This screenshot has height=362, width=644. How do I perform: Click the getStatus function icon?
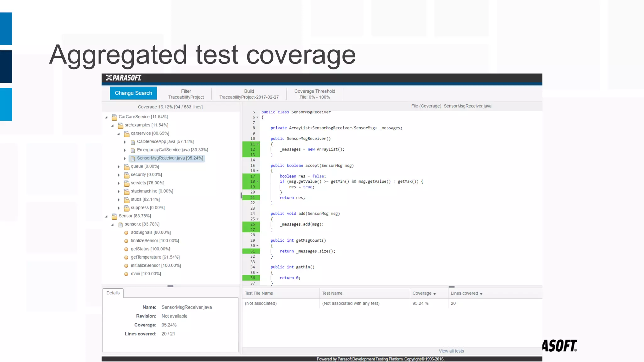click(x=126, y=249)
